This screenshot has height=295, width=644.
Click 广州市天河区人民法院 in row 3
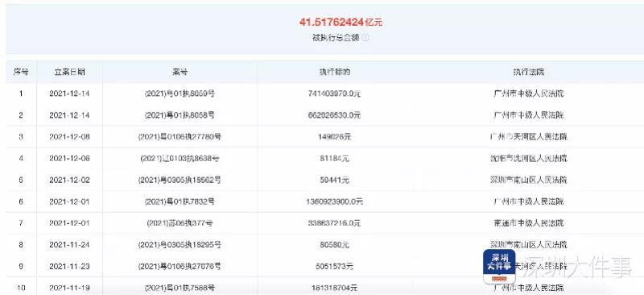click(x=528, y=136)
